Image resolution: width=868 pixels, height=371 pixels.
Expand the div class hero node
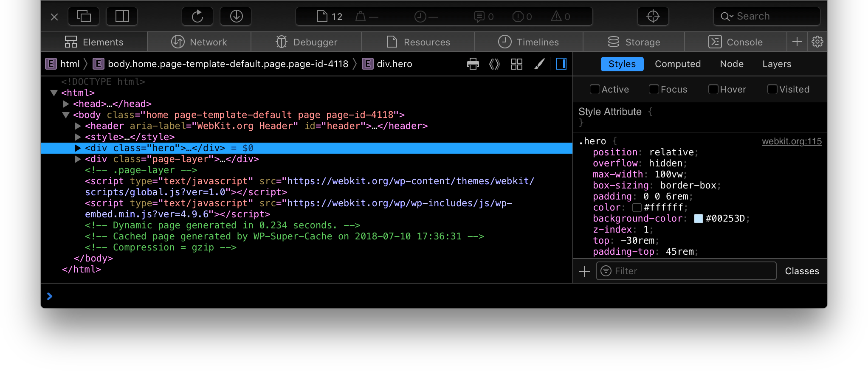pos(78,148)
